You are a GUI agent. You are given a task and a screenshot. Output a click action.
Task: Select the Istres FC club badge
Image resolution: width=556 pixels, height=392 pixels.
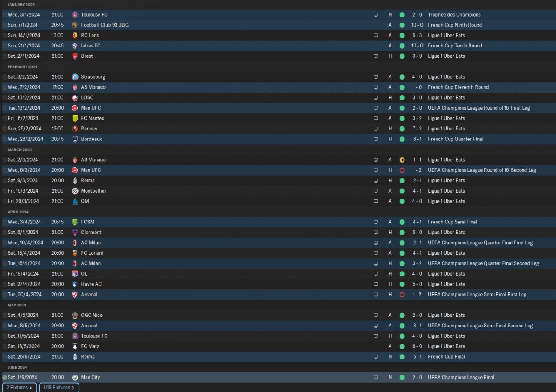(x=75, y=46)
